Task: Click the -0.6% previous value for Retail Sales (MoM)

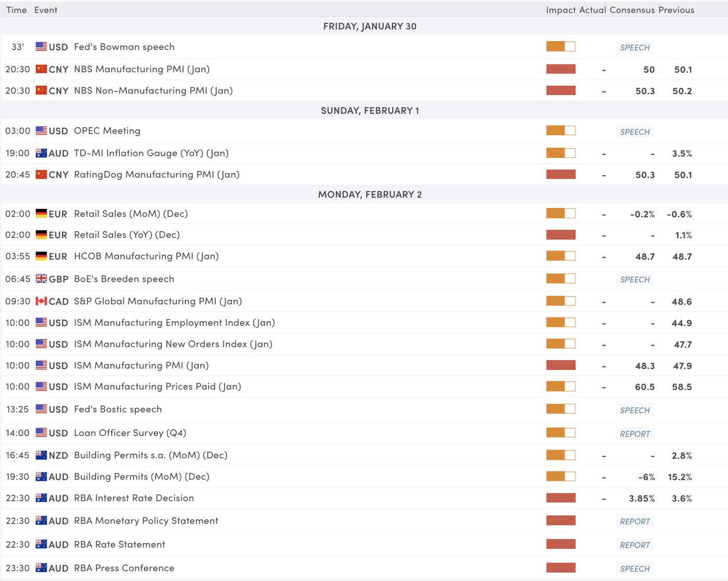Action: tap(679, 214)
